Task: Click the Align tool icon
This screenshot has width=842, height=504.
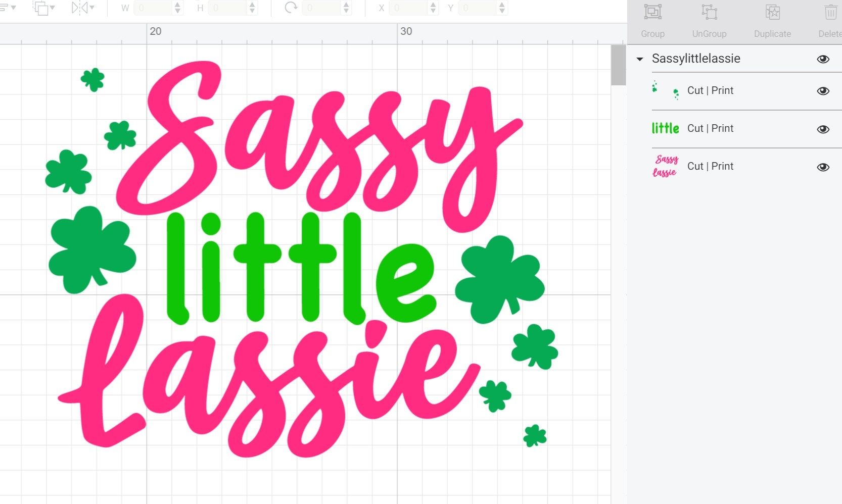Action: (x=4, y=8)
